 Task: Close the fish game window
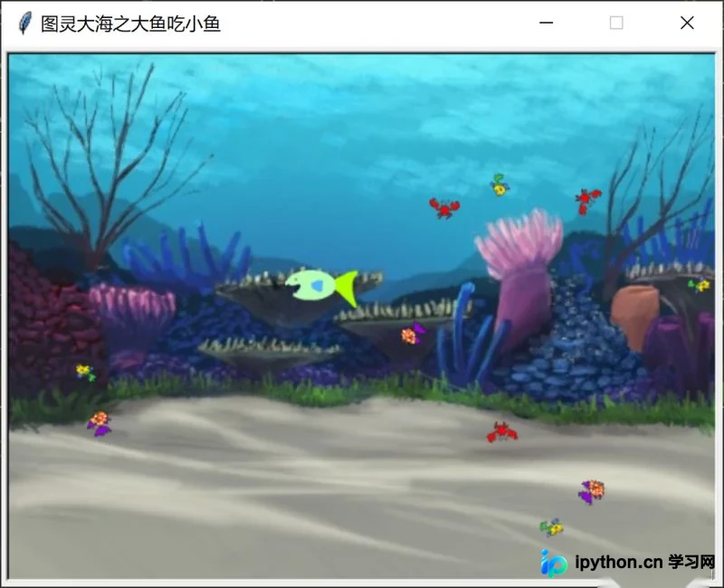tap(687, 22)
